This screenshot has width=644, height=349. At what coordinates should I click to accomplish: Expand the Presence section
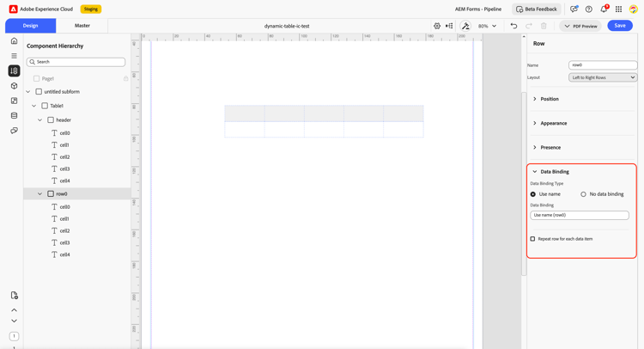pyautogui.click(x=534, y=147)
